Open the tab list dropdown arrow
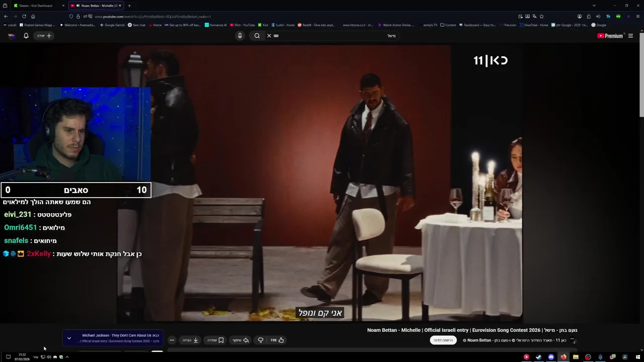This screenshot has width=644, height=362. tap(594, 6)
